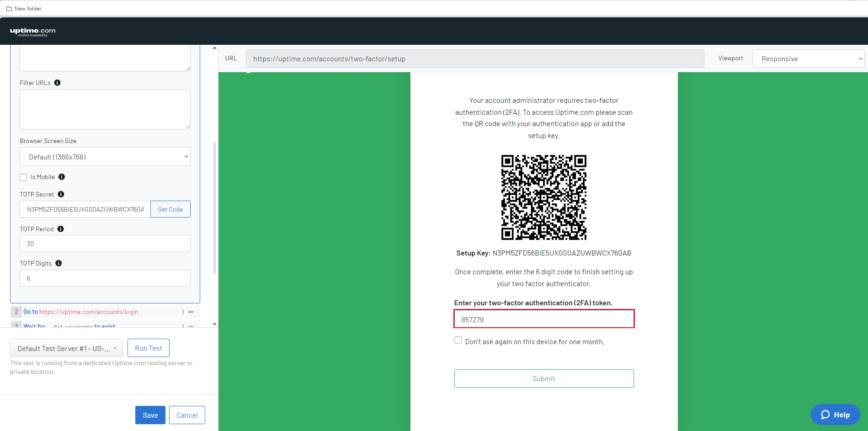The height and width of the screenshot is (431, 868).
Task: Focus the TOTP Digits field
Action: (x=105, y=278)
